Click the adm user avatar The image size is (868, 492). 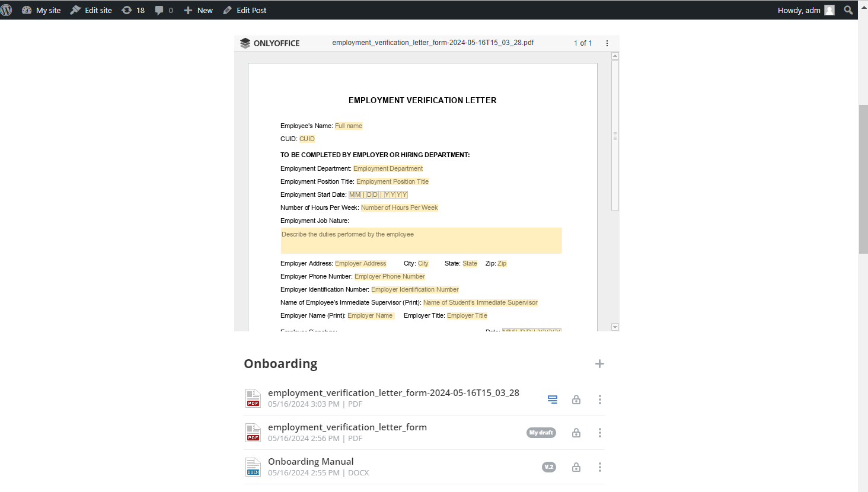(x=829, y=10)
